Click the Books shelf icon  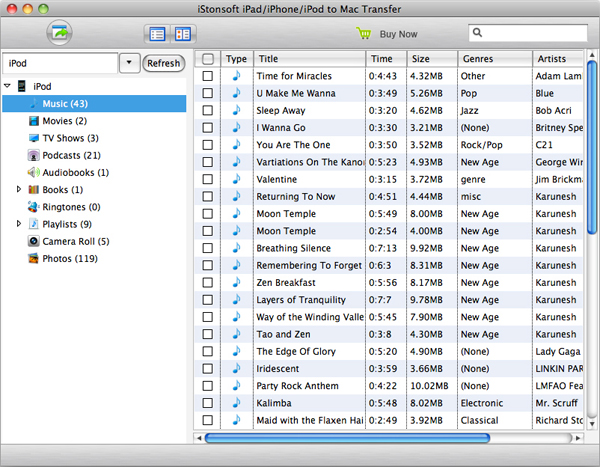pyautogui.click(x=34, y=189)
